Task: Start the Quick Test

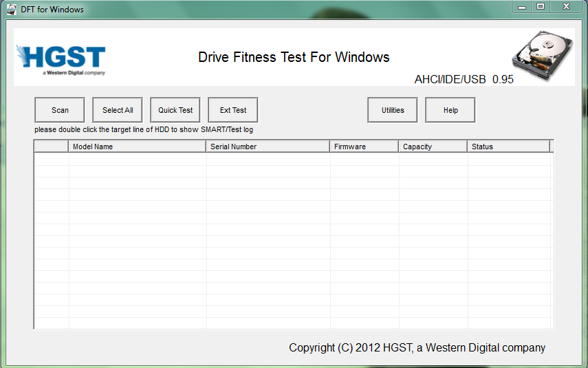Action: (175, 110)
